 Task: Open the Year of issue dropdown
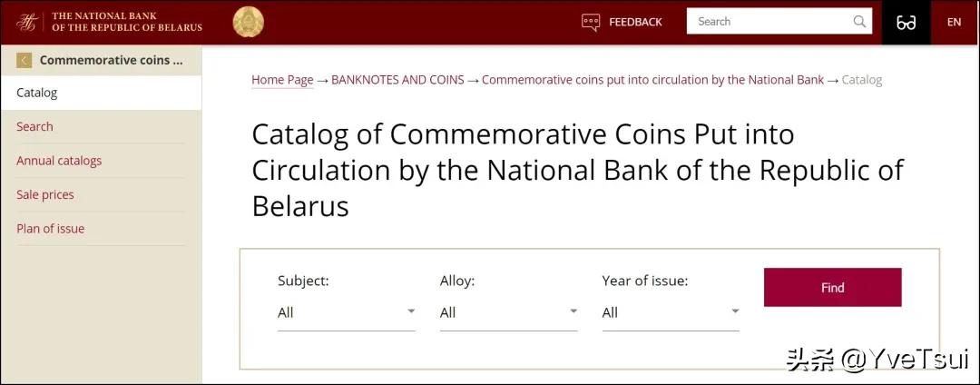click(x=670, y=312)
